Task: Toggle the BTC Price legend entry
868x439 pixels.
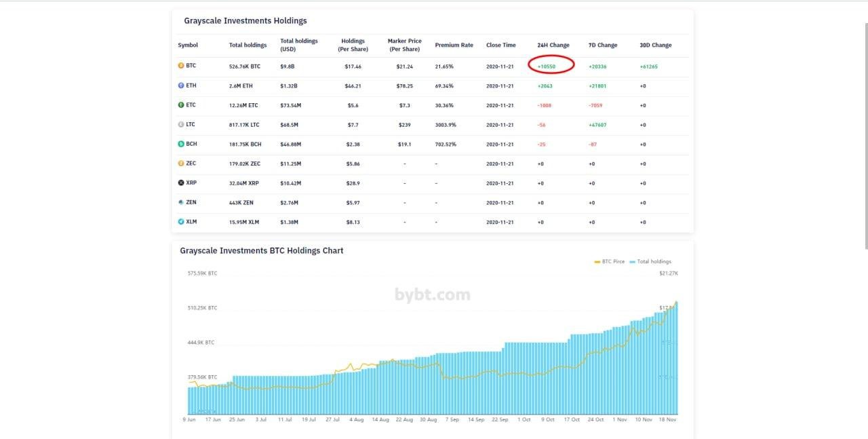Action: (610, 261)
